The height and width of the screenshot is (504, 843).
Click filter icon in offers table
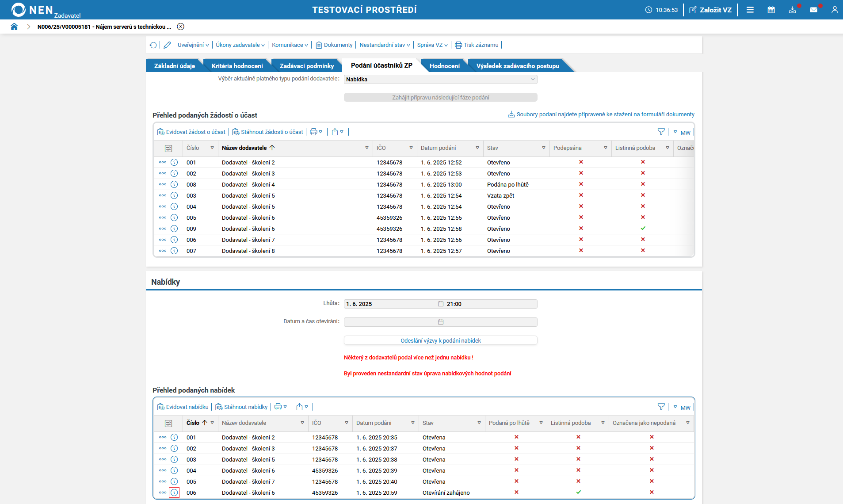click(x=661, y=407)
